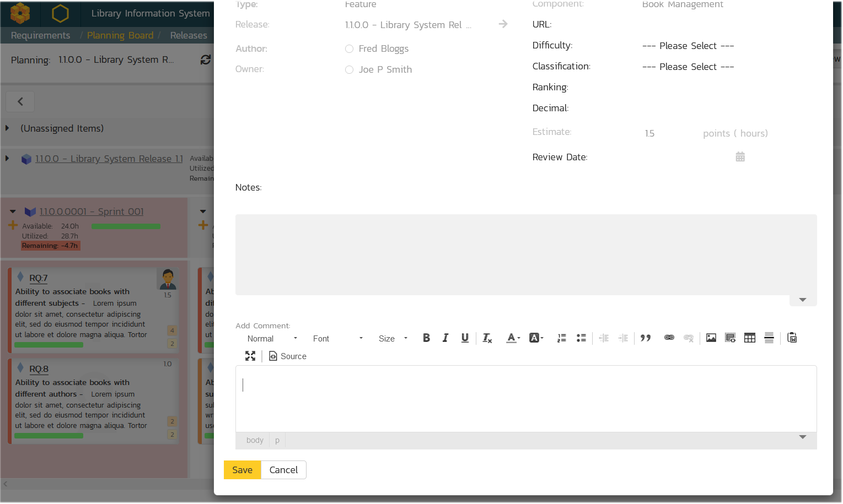843x504 pixels.
Task: Apply italic formatting in comment editor
Action: (x=445, y=338)
